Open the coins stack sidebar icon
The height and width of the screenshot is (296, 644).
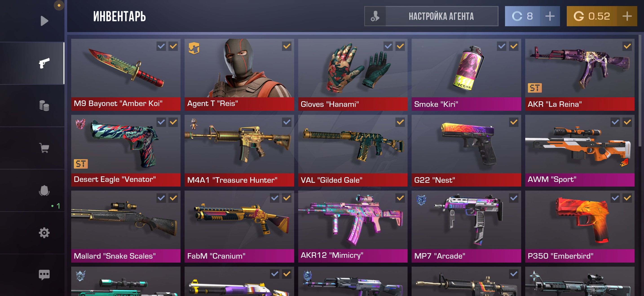pyautogui.click(x=44, y=106)
